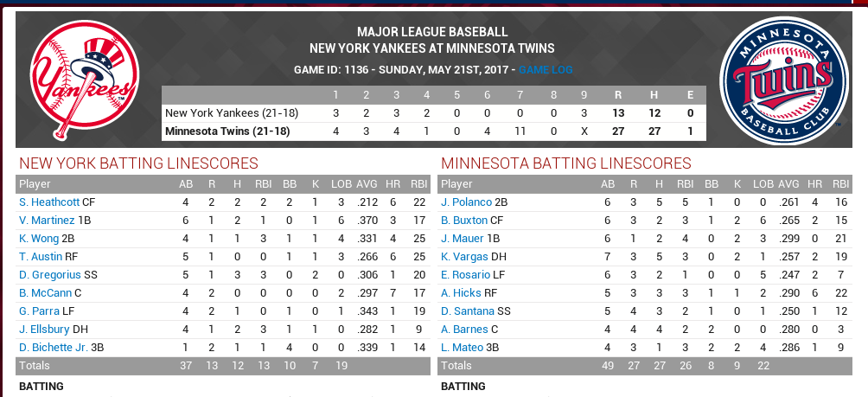Open the GAME LOG link
Viewport: 868px width, 397px height.
(x=546, y=70)
